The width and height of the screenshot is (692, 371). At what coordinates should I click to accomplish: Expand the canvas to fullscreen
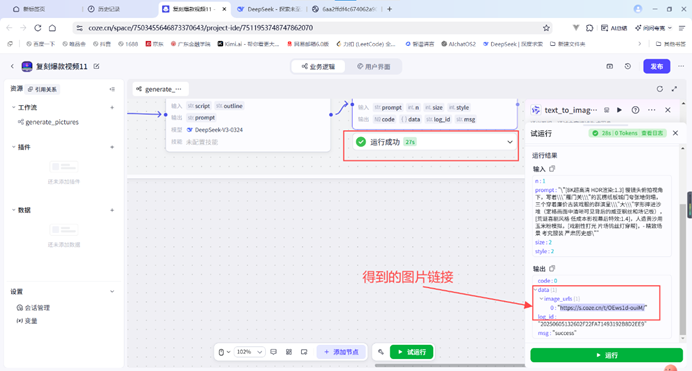pos(674,89)
